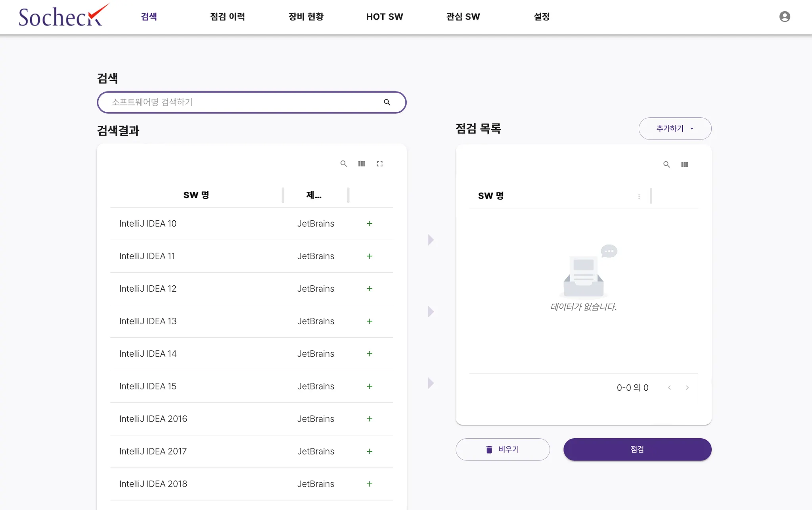The image size is (812, 510).
Task: Switch to the HOT SW tab
Action: pyautogui.click(x=384, y=17)
